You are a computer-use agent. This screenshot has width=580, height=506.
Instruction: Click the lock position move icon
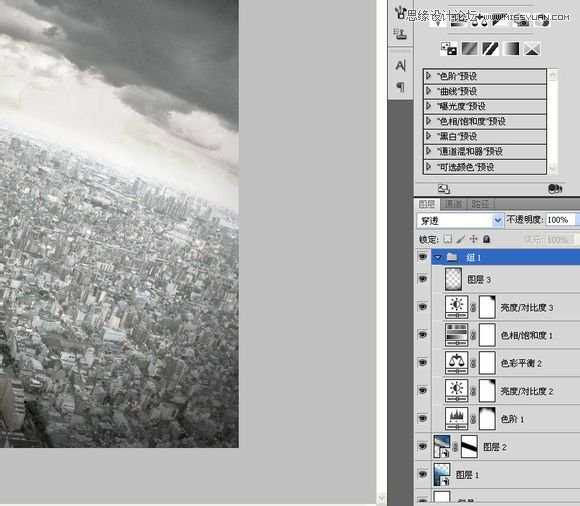point(473,239)
